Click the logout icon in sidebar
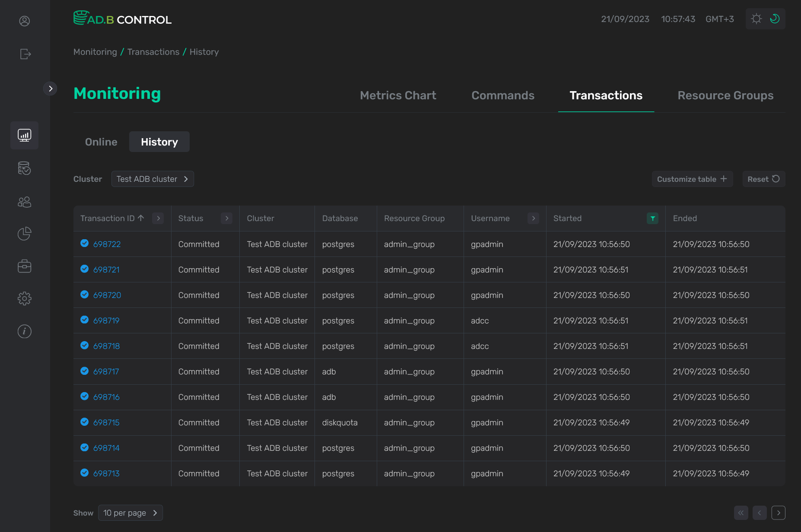 pos(24,54)
